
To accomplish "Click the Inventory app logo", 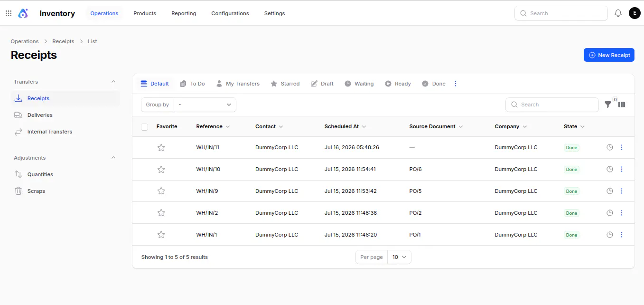I will click(x=23, y=13).
